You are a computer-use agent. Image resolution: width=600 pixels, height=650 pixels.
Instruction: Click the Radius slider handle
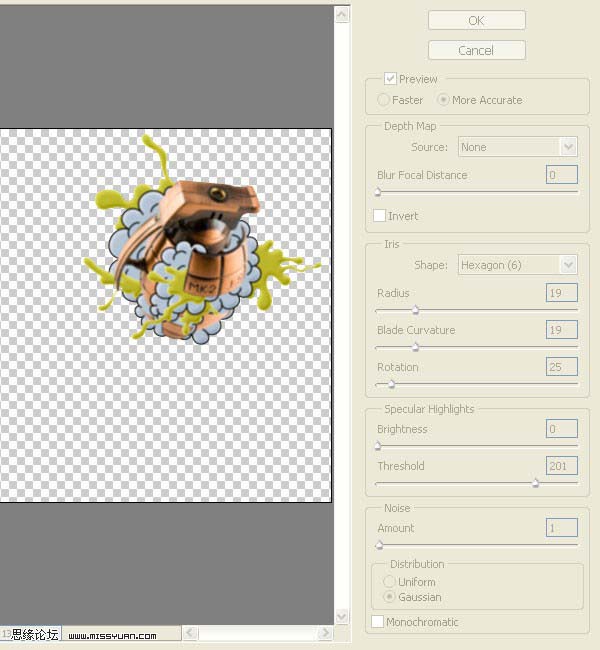pos(415,310)
